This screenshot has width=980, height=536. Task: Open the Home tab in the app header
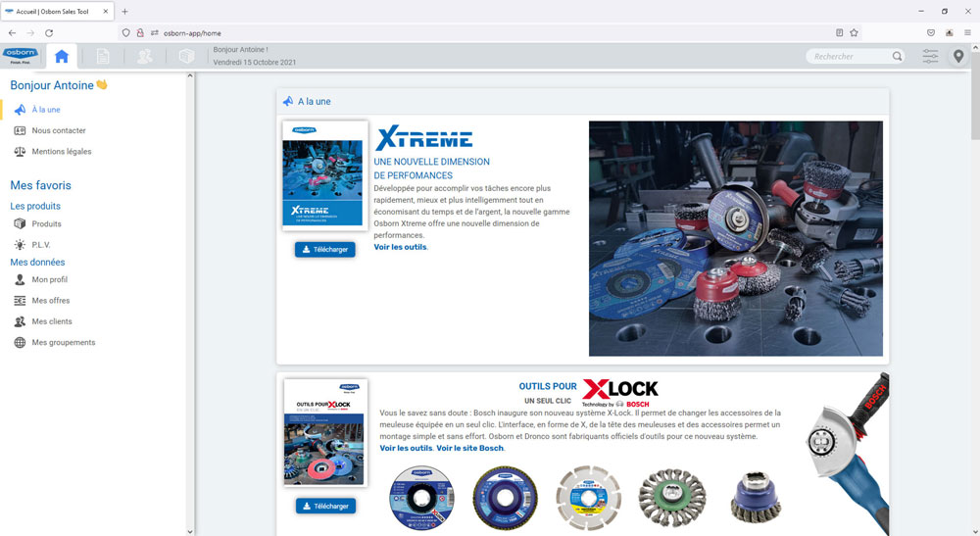pos(61,56)
